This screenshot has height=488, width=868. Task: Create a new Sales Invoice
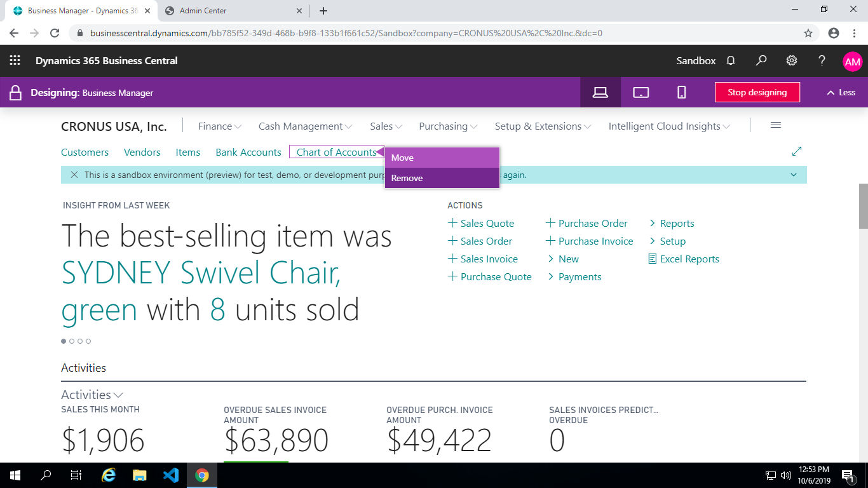tap(483, 259)
